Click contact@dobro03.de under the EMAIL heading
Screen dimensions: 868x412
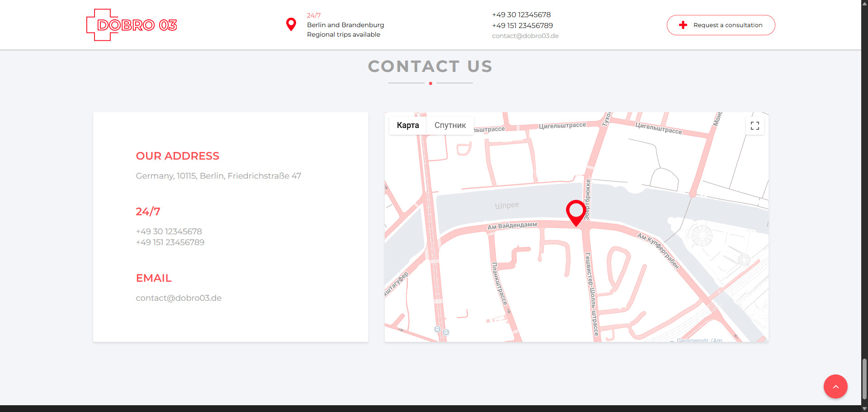(179, 298)
